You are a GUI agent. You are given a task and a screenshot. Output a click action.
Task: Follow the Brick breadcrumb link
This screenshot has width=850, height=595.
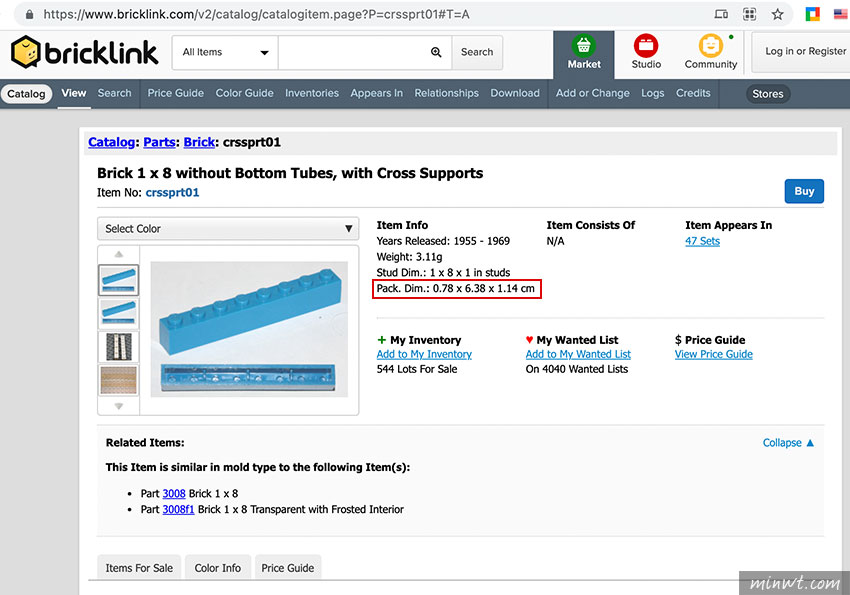(x=199, y=143)
